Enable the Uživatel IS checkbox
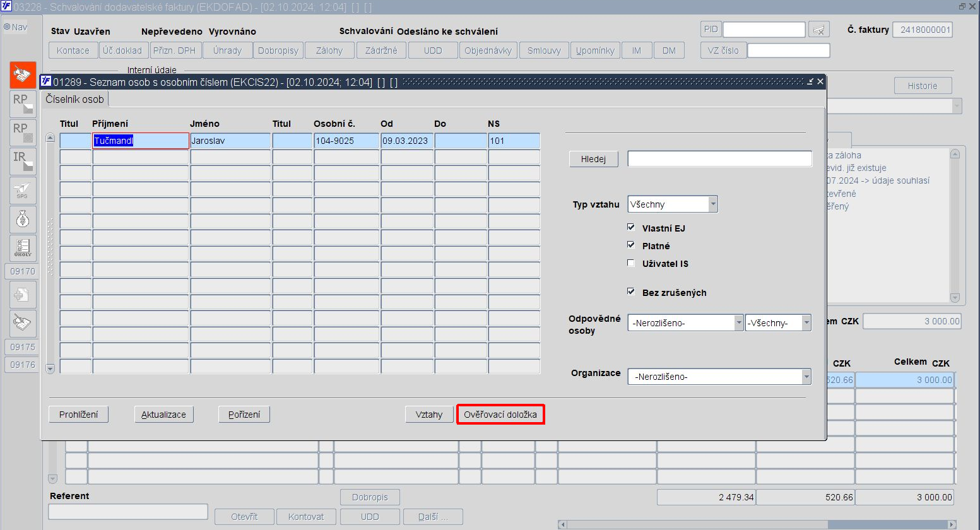Viewport: 980px width, 530px height. pyautogui.click(x=631, y=263)
